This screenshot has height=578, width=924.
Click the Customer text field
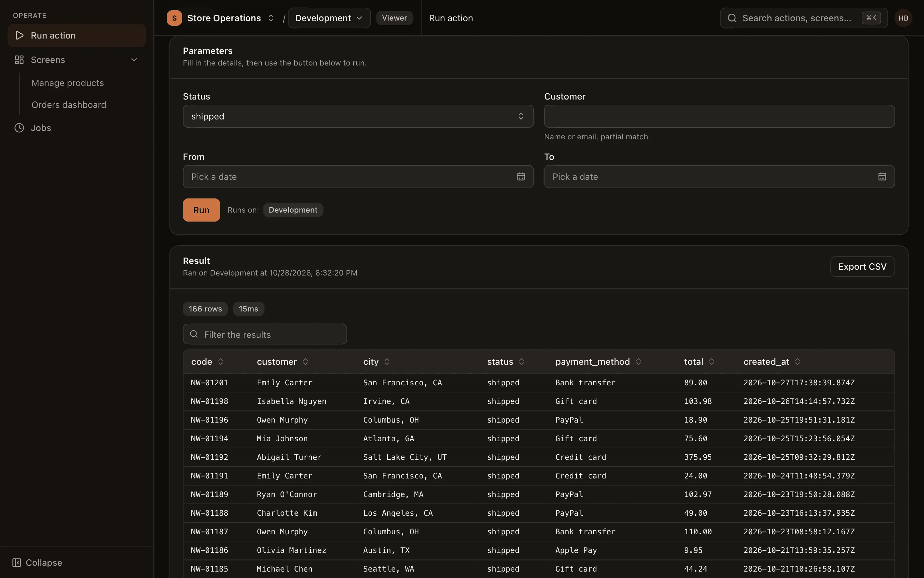[719, 116]
